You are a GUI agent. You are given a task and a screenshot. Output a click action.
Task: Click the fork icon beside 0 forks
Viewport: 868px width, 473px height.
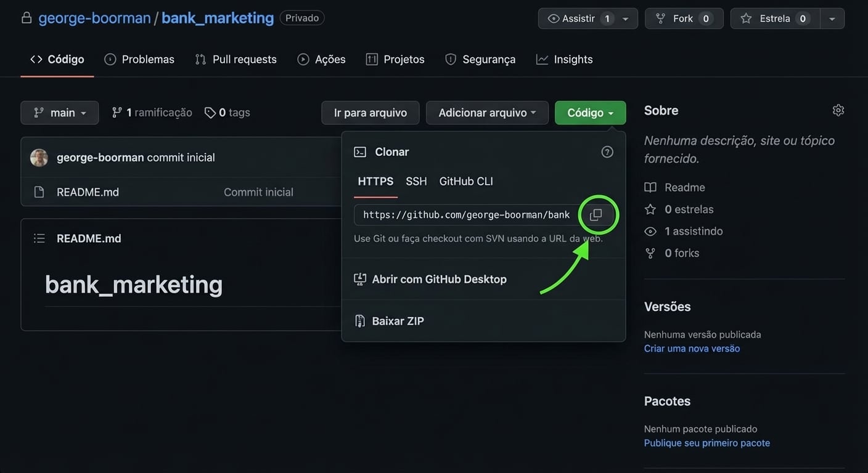point(650,253)
